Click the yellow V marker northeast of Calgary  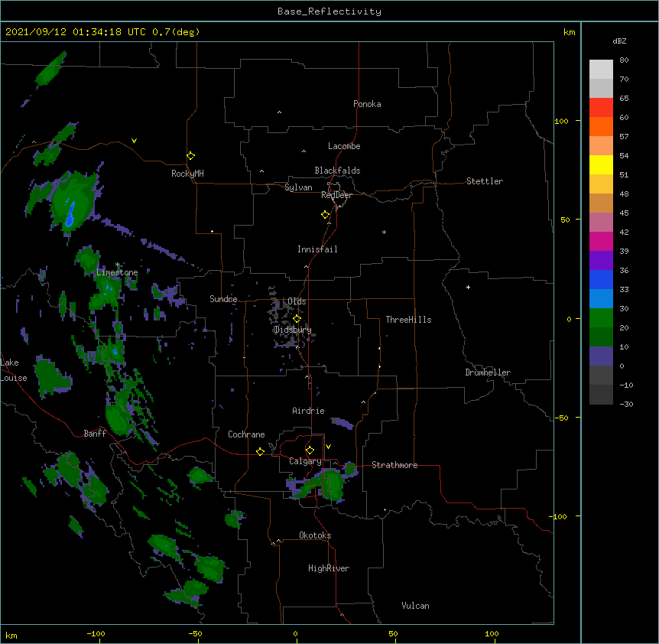coord(328,447)
